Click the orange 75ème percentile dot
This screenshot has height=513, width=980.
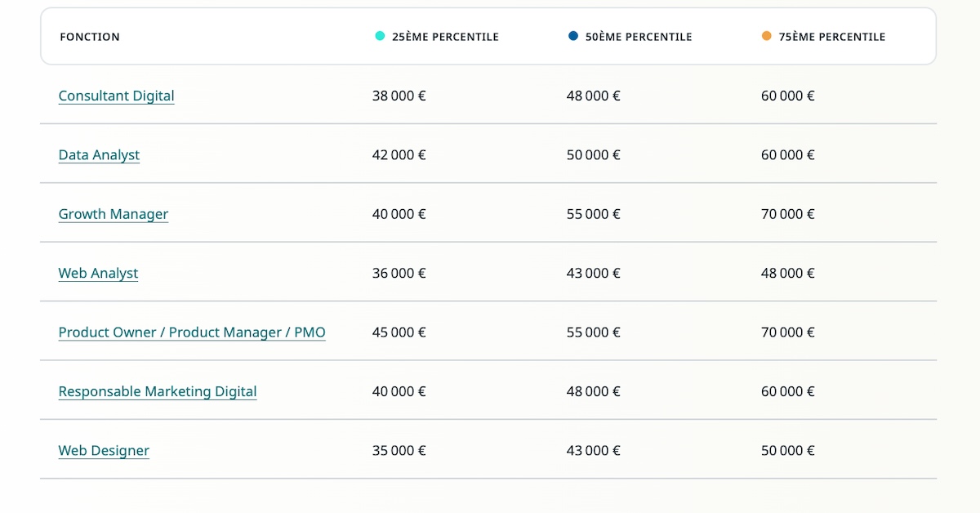pyautogui.click(x=767, y=36)
